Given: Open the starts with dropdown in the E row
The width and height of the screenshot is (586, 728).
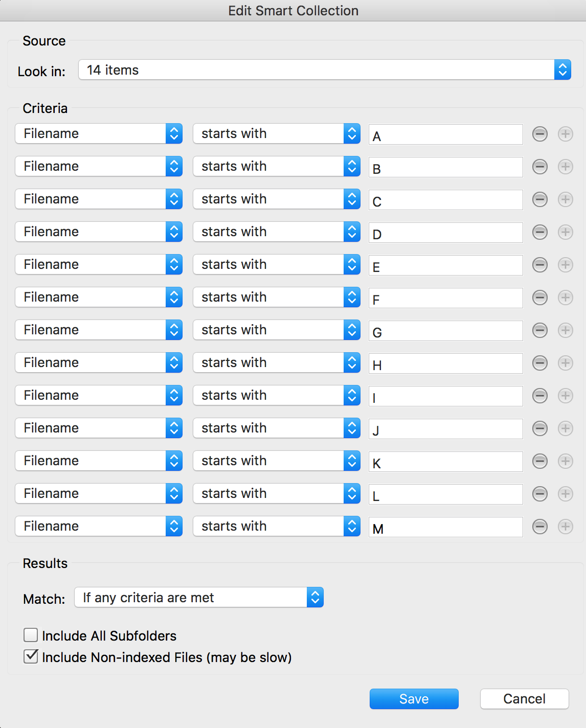Looking at the screenshot, I should (x=277, y=265).
